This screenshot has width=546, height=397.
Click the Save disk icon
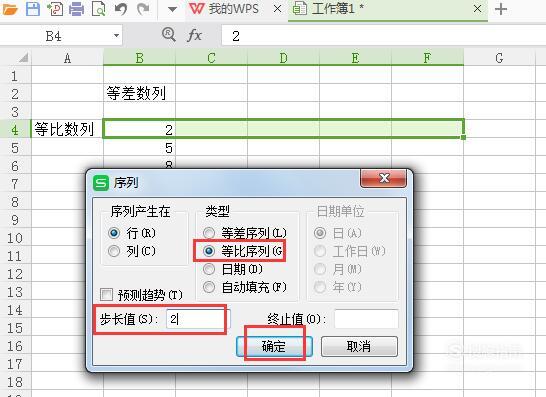click(33, 8)
